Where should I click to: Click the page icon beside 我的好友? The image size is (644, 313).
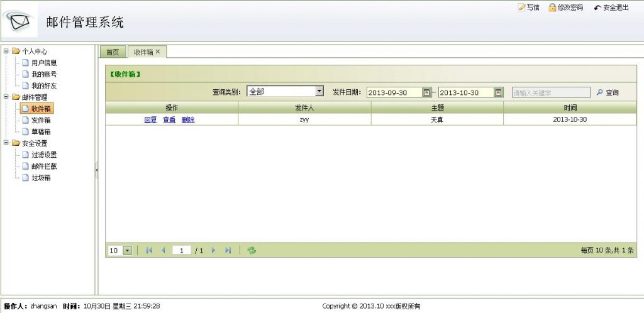[x=25, y=85]
